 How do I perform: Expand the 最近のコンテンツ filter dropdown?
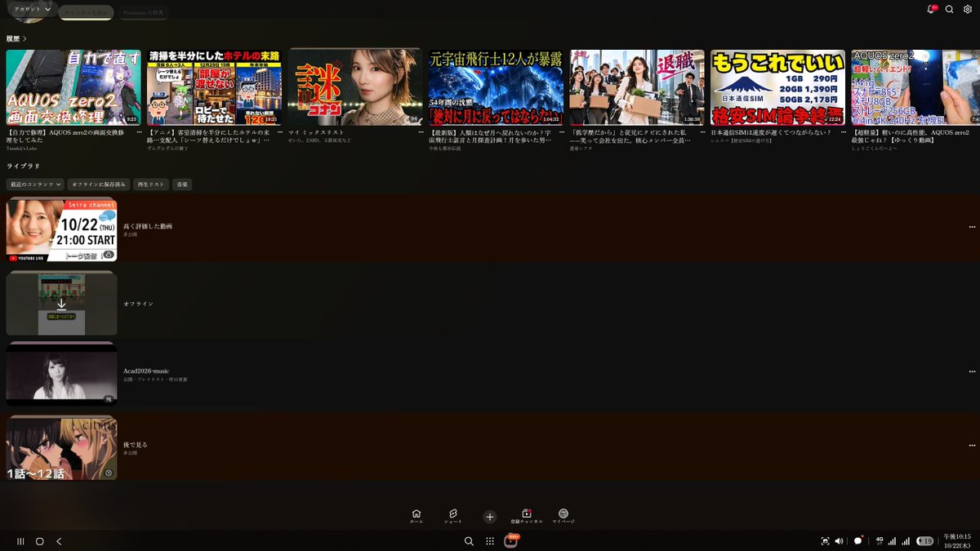35,184
